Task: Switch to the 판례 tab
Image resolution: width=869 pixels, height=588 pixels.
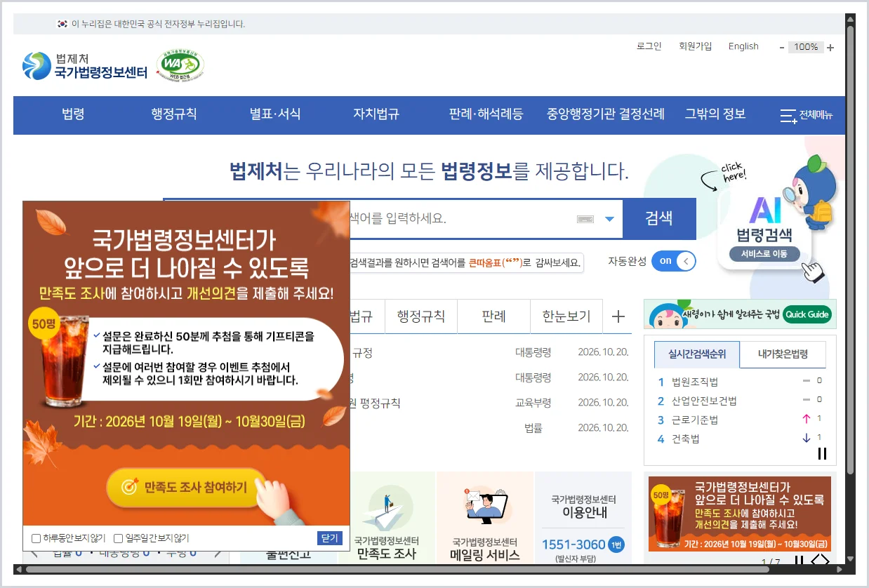Action: pos(494,316)
